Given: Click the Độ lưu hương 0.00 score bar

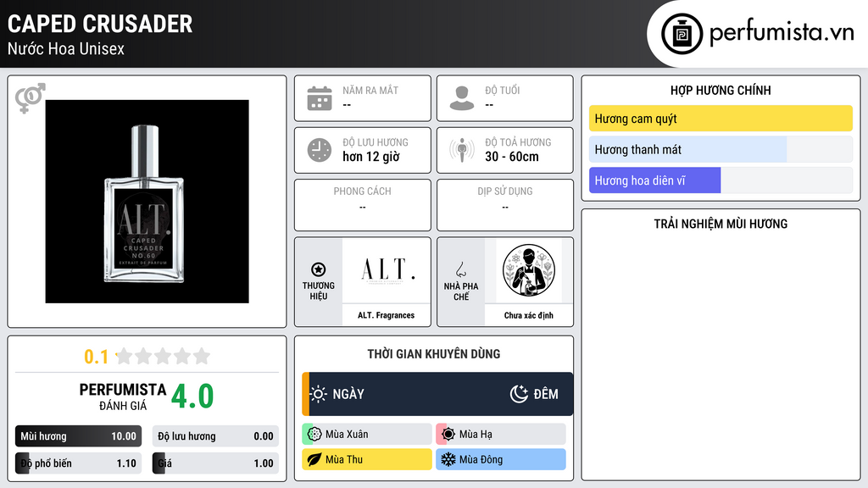Looking at the screenshot, I should coord(215,436).
